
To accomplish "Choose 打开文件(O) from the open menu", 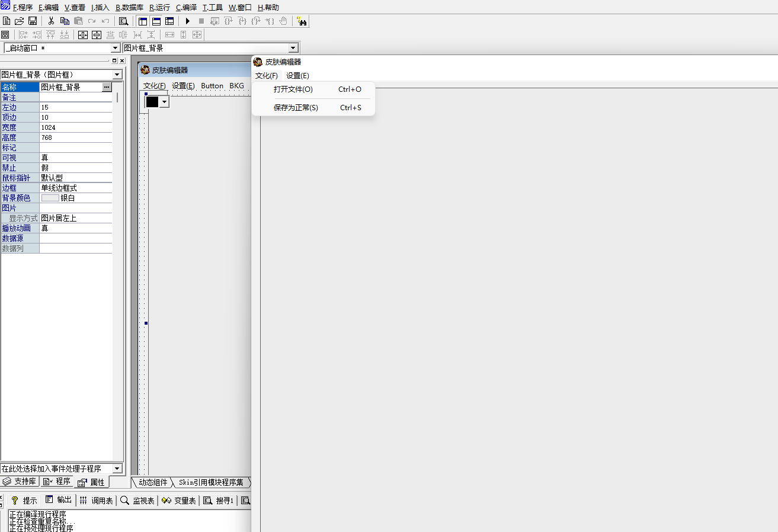I will point(293,89).
